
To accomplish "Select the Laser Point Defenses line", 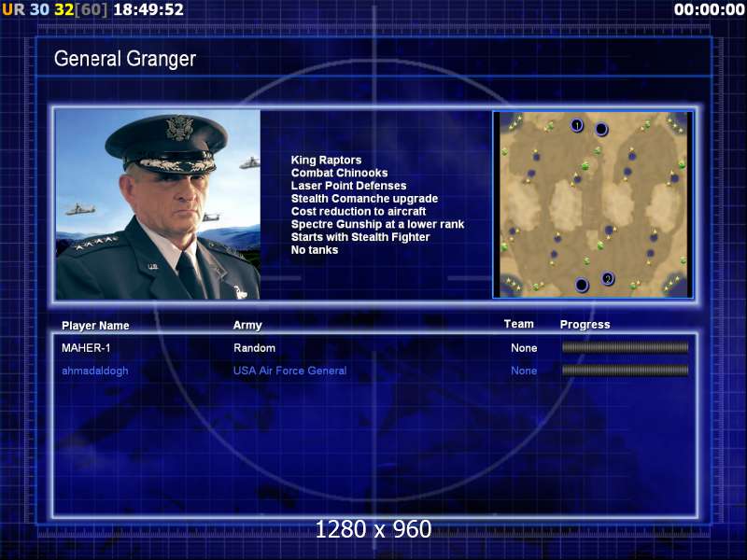I will [x=348, y=186].
